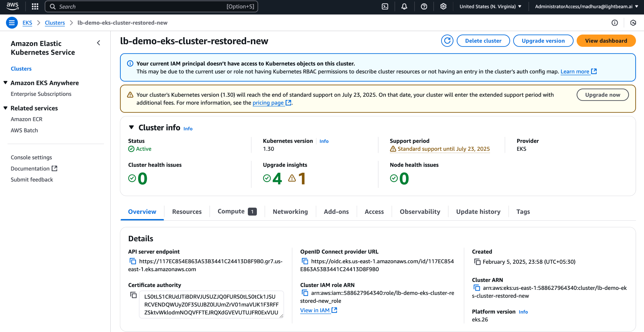The height and width of the screenshot is (332, 644).
Task: Open the help question mark menu
Action: [x=424, y=6]
